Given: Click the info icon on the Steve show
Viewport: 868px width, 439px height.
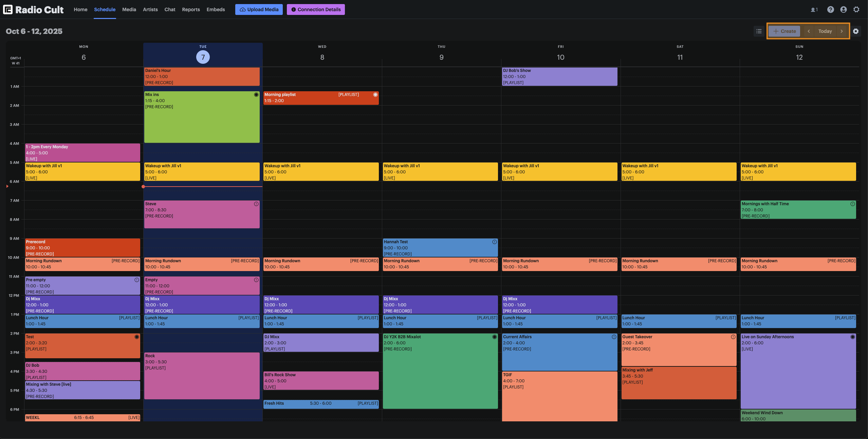Looking at the screenshot, I should tap(256, 204).
